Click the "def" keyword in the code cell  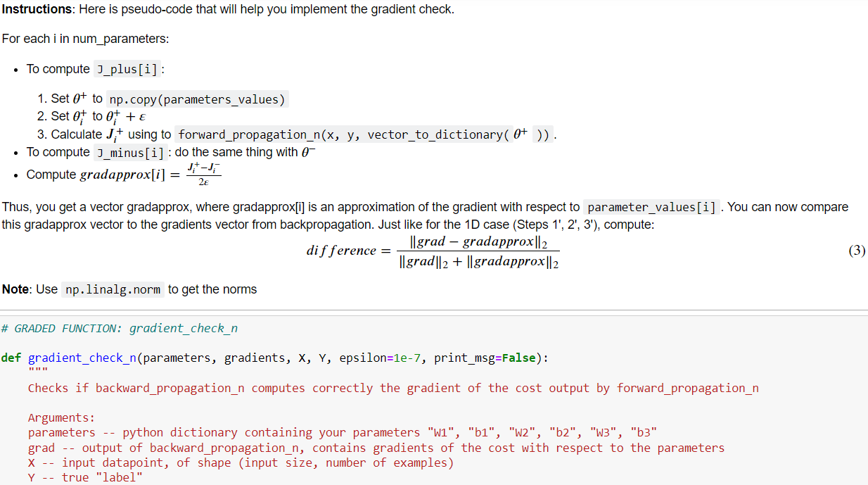[11, 358]
